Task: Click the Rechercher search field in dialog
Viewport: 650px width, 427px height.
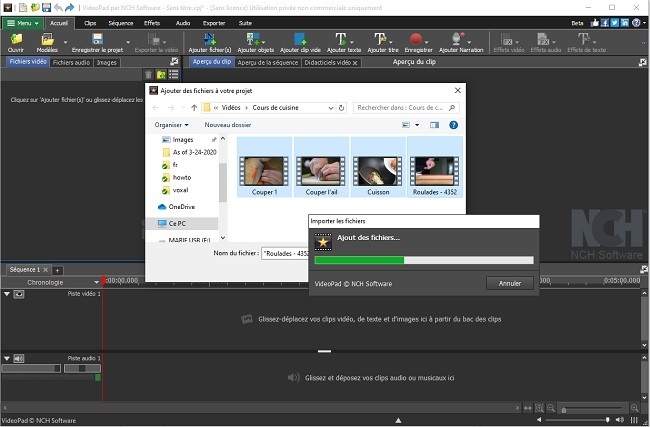Action: 406,108
